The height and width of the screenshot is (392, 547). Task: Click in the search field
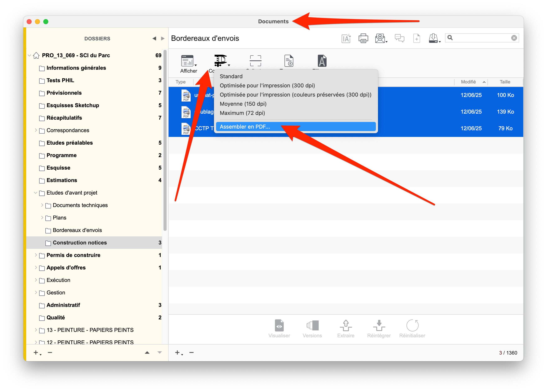[x=481, y=38]
